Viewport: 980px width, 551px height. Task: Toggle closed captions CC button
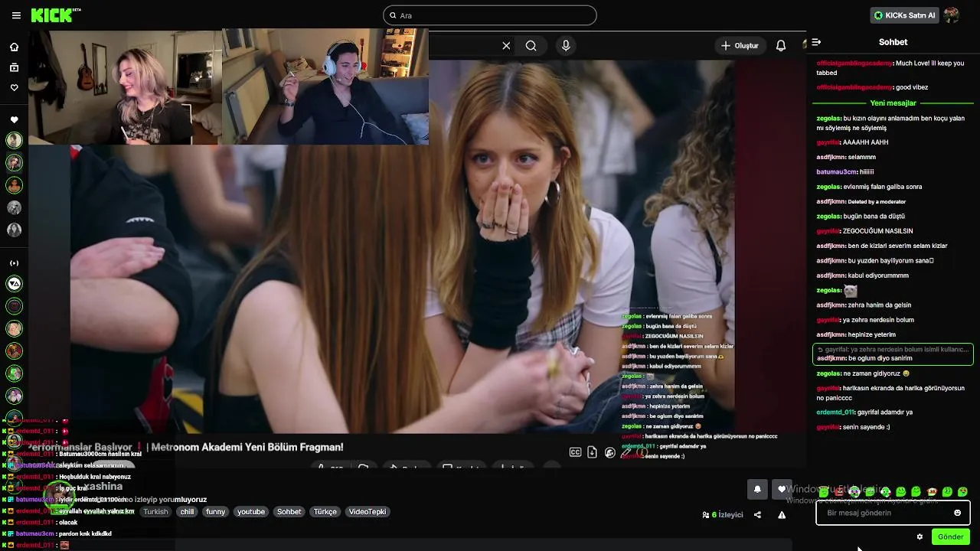point(575,452)
